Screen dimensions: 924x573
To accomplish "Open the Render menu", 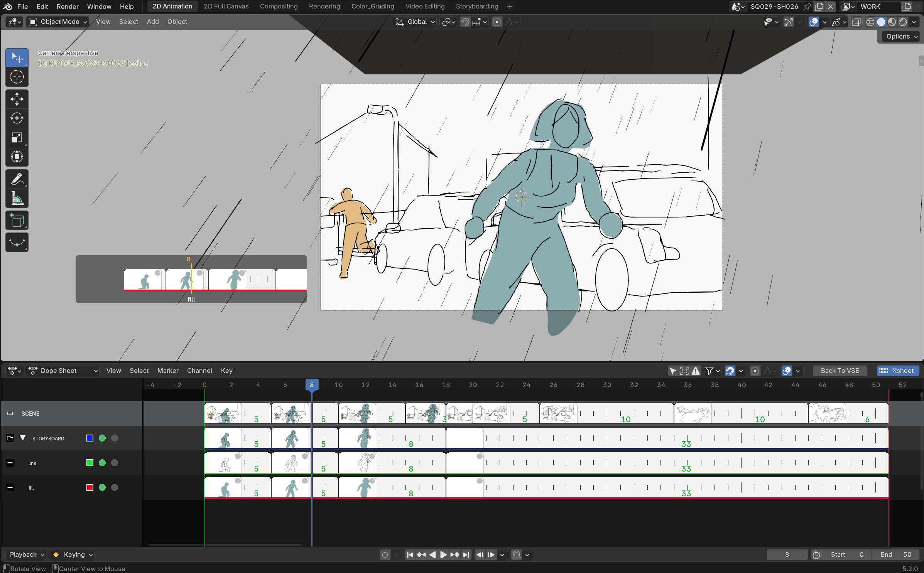I will [68, 6].
